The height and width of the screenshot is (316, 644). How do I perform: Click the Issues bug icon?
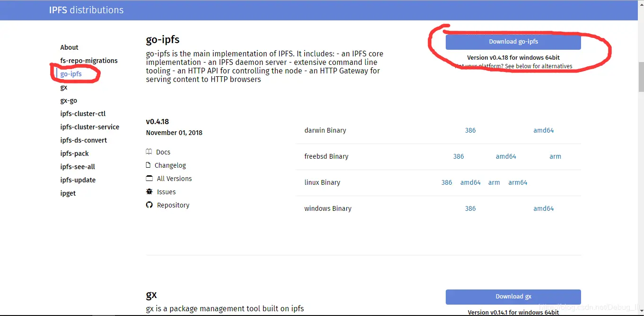[x=149, y=192]
